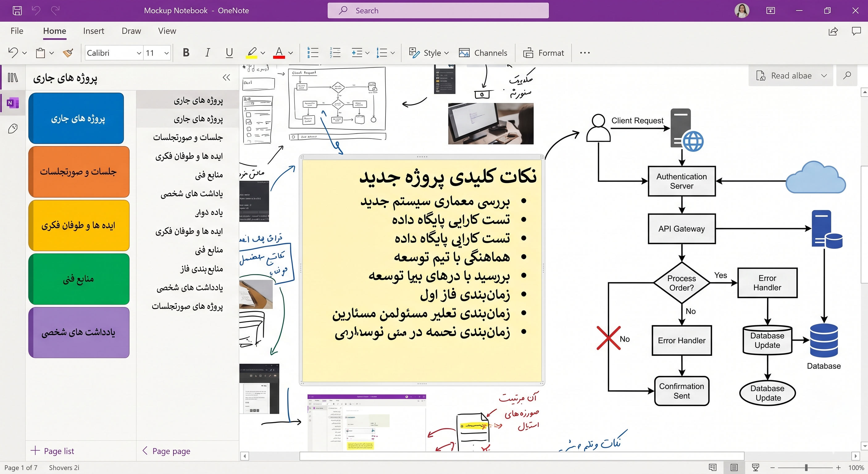The image size is (868, 474).
Task: Apply yellow text highlight
Action: coord(252,52)
